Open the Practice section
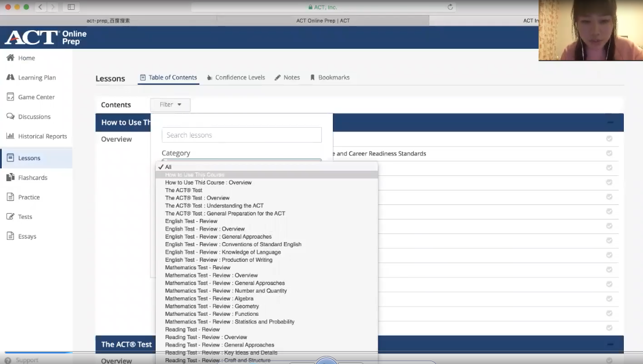Viewport: 643px width, 364px height. point(28,197)
